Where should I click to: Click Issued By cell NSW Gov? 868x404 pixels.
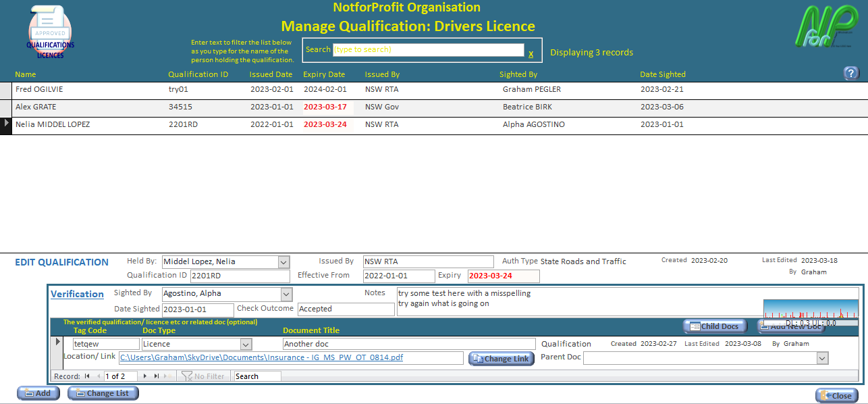383,107
